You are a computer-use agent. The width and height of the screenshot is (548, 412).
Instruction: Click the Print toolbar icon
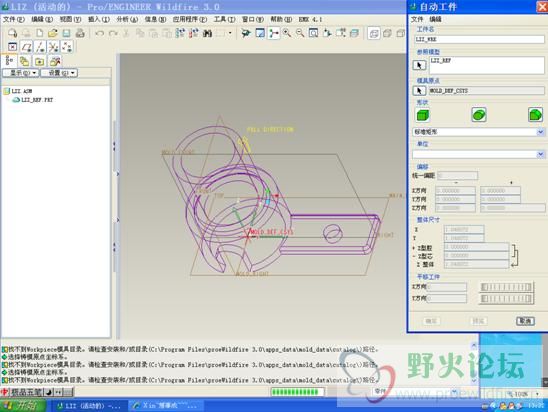(x=80, y=33)
